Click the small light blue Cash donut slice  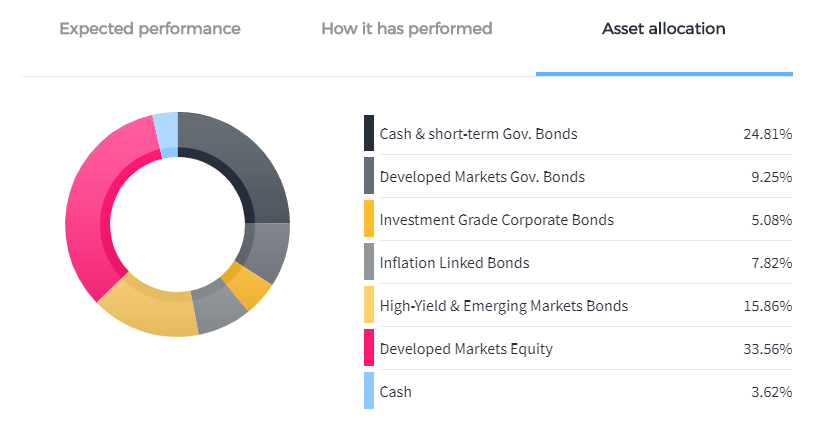pos(167,135)
